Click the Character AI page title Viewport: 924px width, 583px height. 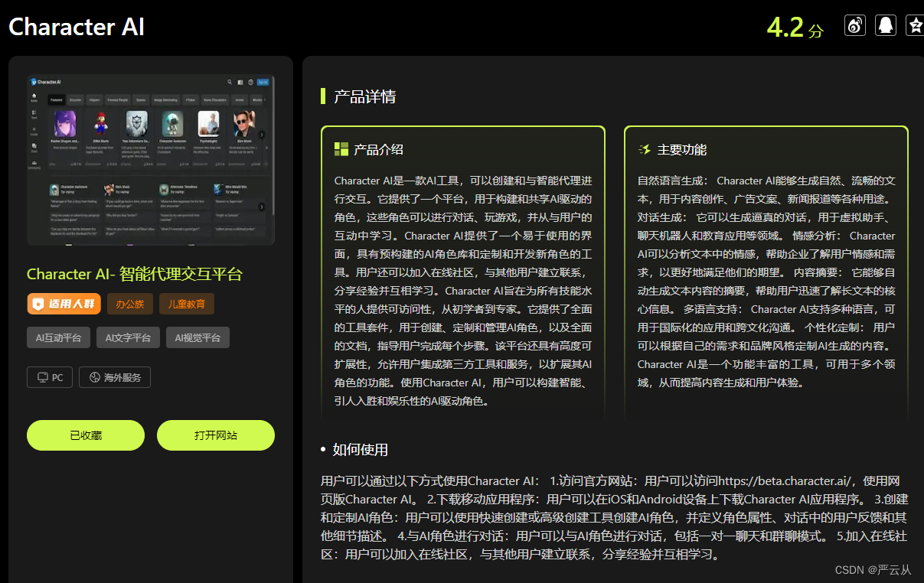point(77,27)
